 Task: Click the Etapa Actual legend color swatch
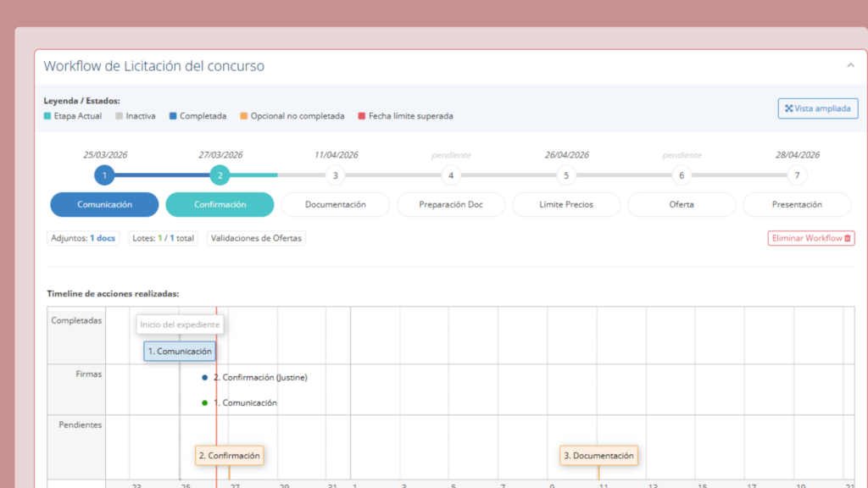tap(47, 116)
